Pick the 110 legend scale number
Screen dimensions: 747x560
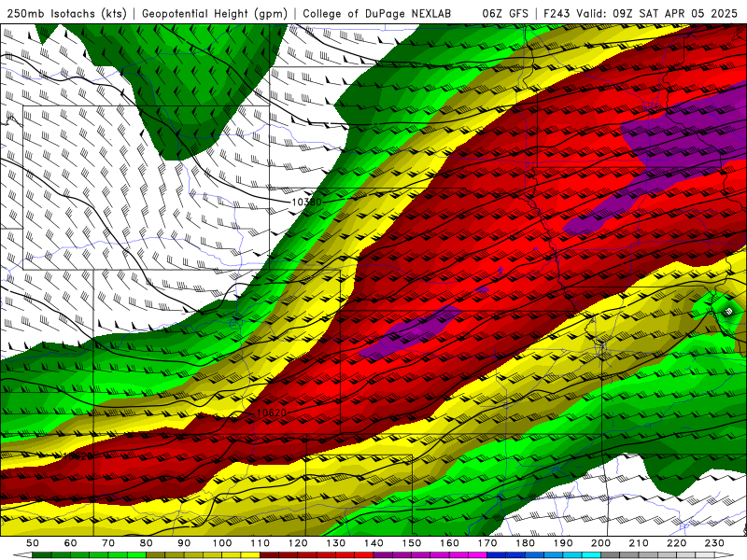pyautogui.click(x=261, y=543)
